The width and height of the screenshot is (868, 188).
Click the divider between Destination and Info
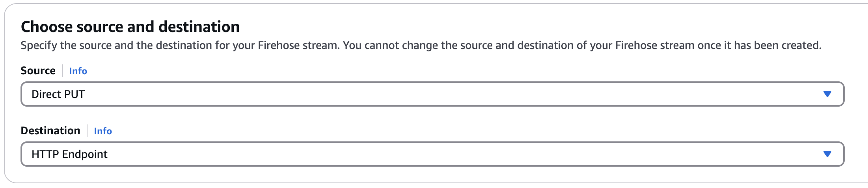pyautogui.click(x=87, y=131)
